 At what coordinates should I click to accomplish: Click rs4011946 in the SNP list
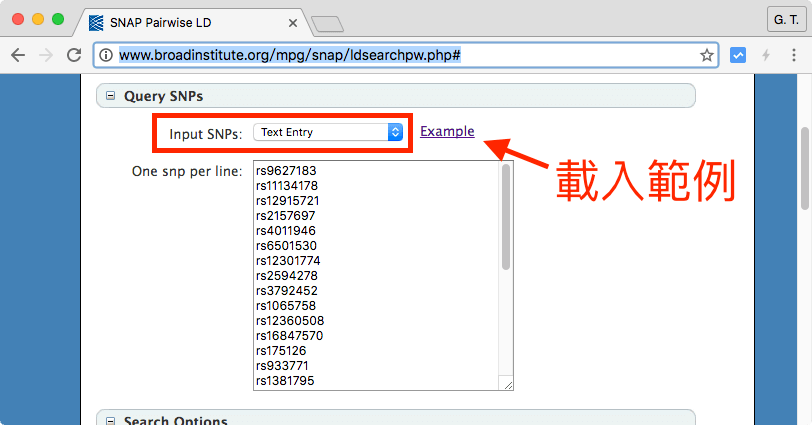click(285, 231)
